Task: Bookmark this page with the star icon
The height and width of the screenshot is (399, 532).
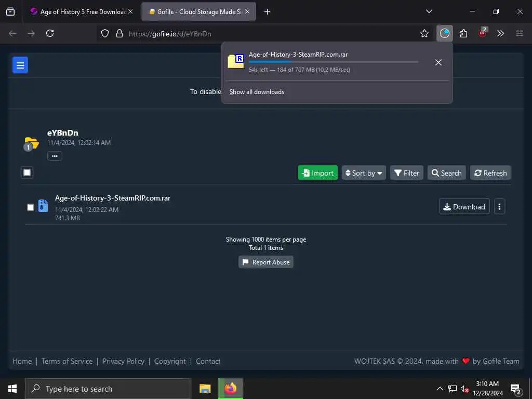Action: (x=424, y=33)
